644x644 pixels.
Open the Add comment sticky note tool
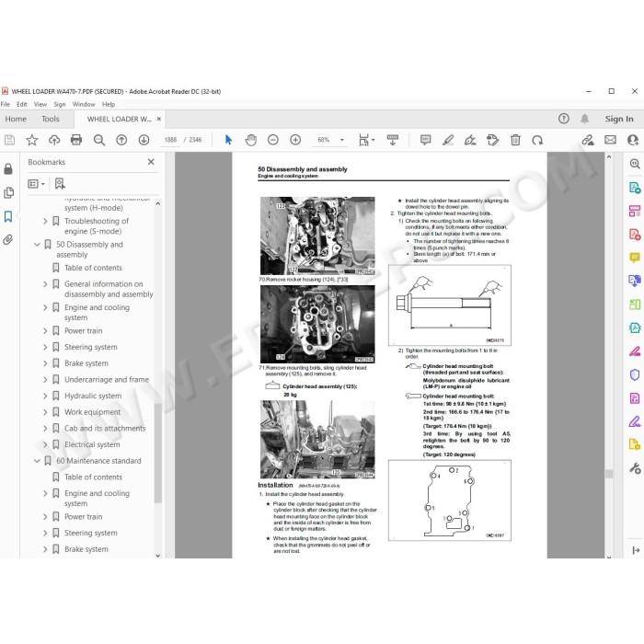pos(425,140)
